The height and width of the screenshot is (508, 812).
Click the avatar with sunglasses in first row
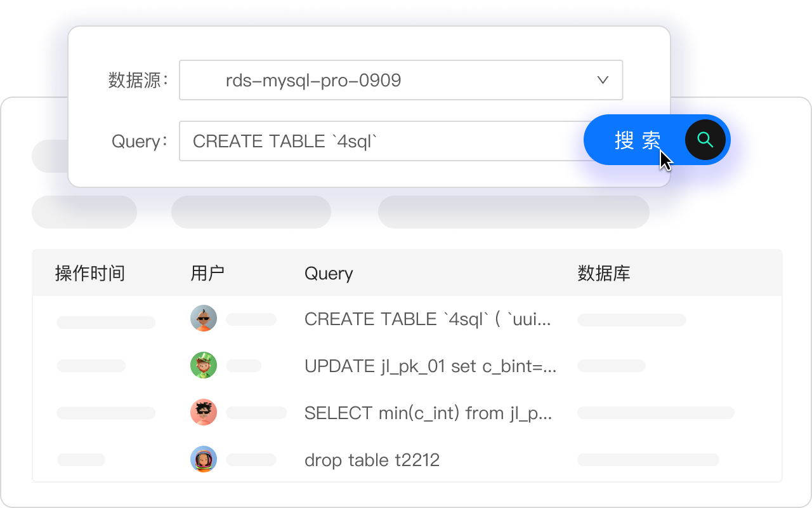tap(204, 319)
